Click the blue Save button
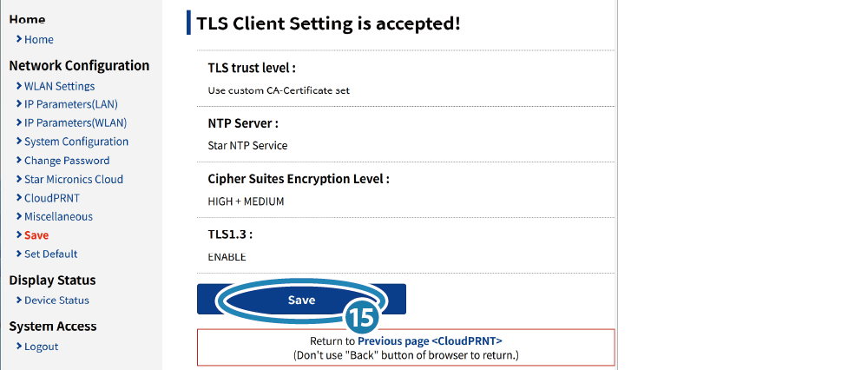868x370 pixels. [x=302, y=299]
